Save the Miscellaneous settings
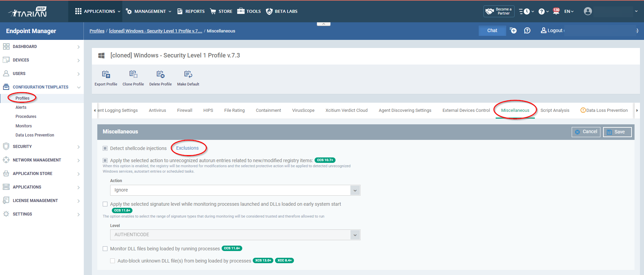The image size is (644, 275). pyautogui.click(x=617, y=132)
